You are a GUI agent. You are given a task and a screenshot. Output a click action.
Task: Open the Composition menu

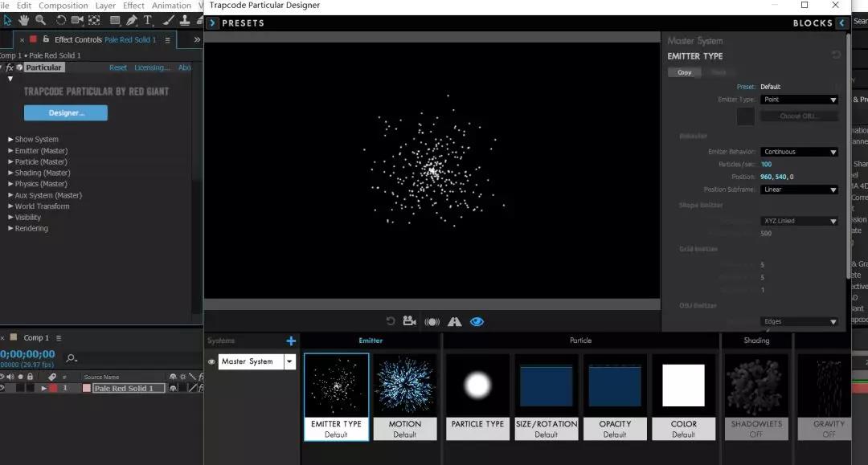(63, 6)
